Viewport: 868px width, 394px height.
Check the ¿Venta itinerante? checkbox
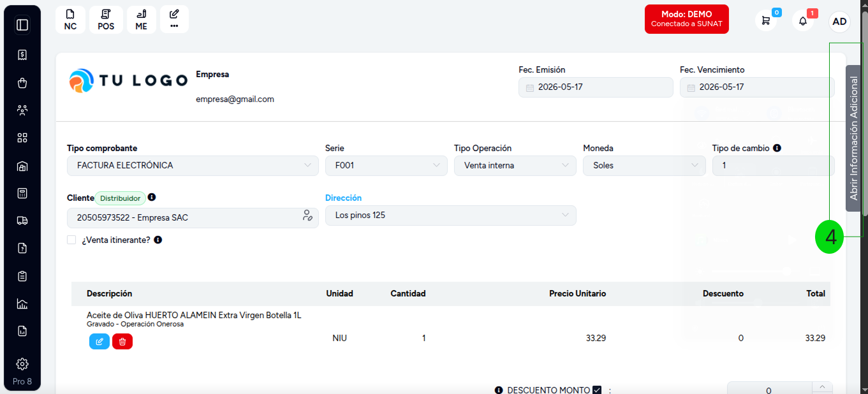coord(71,240)
